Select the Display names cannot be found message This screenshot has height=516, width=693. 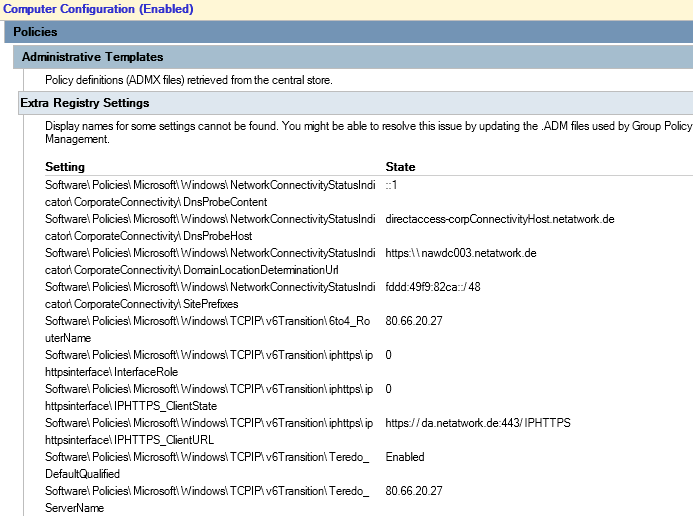tap(369, 133)
